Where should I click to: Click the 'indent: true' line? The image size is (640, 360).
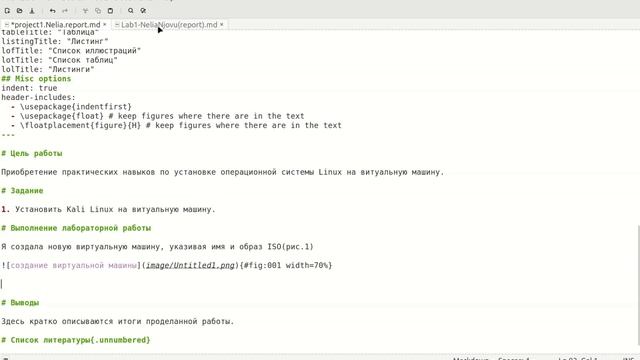[x=29, y=88]
